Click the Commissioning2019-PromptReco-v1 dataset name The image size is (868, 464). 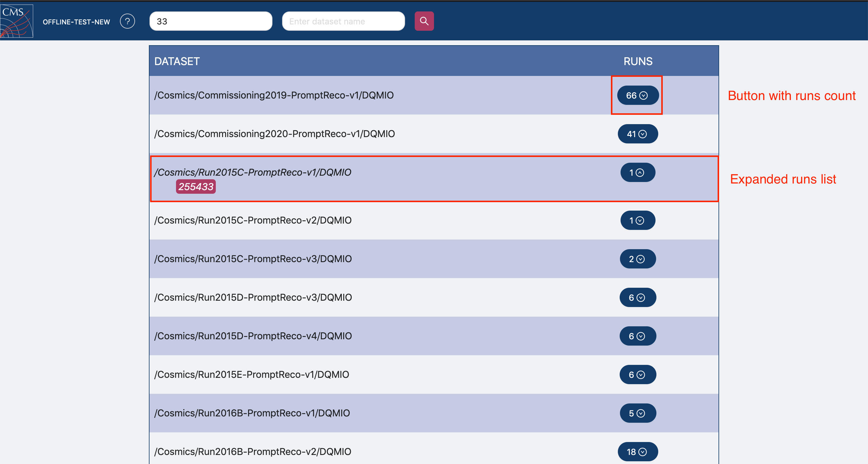(x=274, y=95)
